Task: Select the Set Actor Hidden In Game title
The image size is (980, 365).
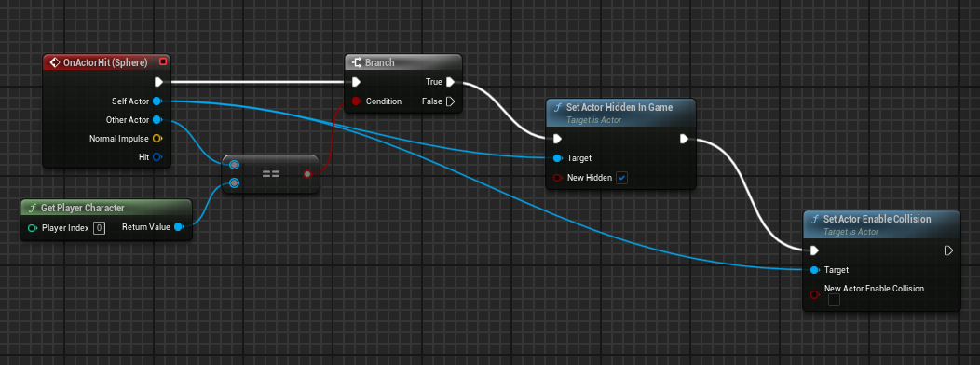Action: point(619,107)
